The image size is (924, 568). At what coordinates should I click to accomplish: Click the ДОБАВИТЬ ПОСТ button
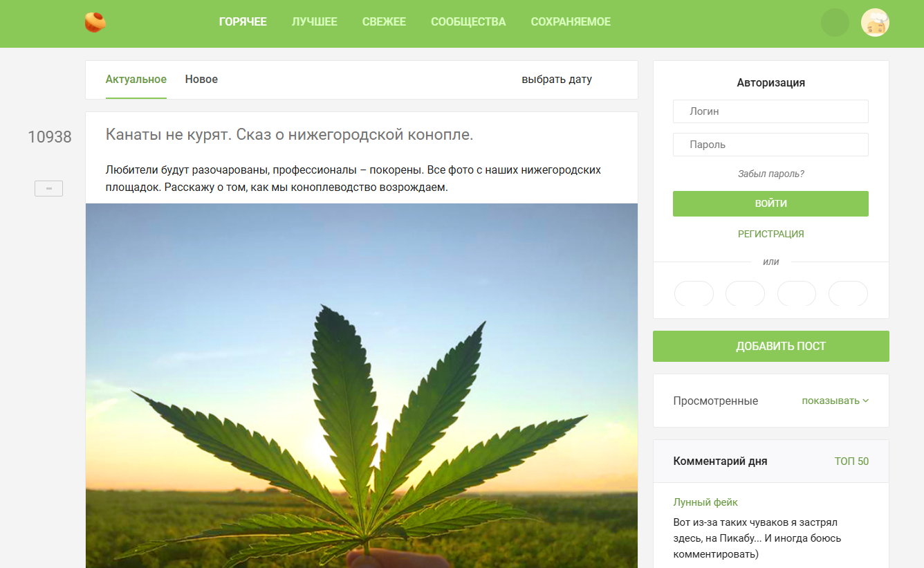click(x=771, y=346)
